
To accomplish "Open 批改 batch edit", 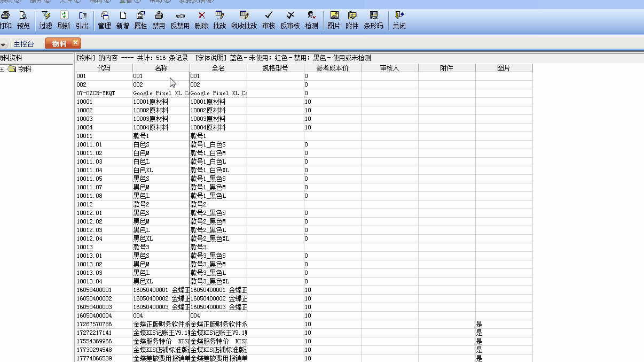I will point(219,20).
